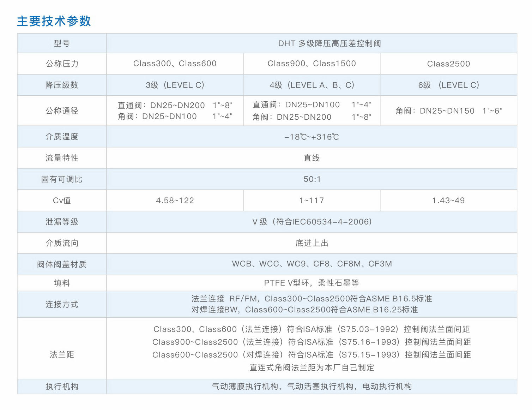The height and width of the screenshot is (418, 532).
Task: Select the V级 IEC60534-4-2006 leakage cell
Action: 312,222
